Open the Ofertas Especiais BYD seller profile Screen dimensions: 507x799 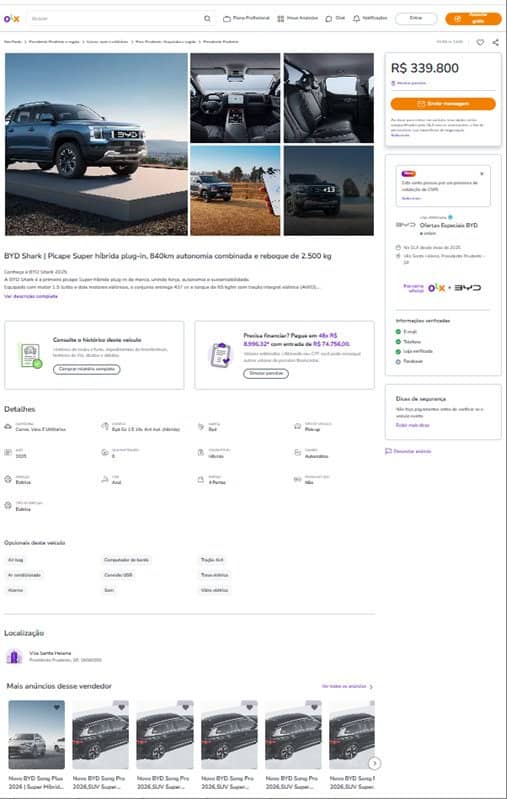(448, 225)
